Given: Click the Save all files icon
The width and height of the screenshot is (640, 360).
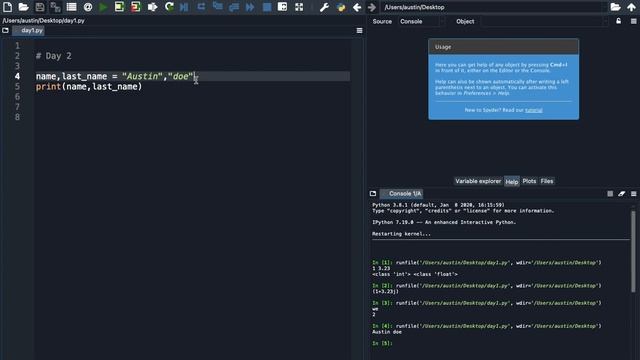Looking at the screenshot, I should [55, 7].
